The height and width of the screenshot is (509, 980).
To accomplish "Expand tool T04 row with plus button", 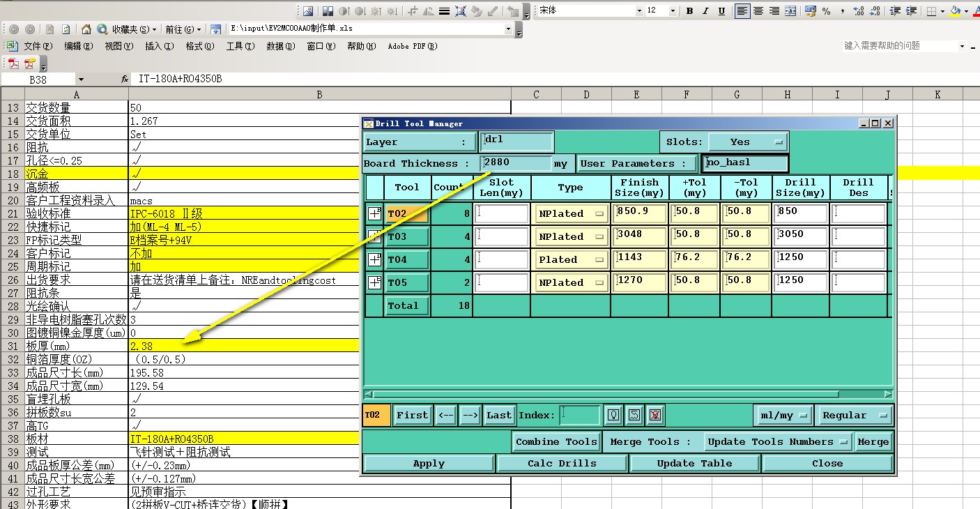I will [374, 259].
